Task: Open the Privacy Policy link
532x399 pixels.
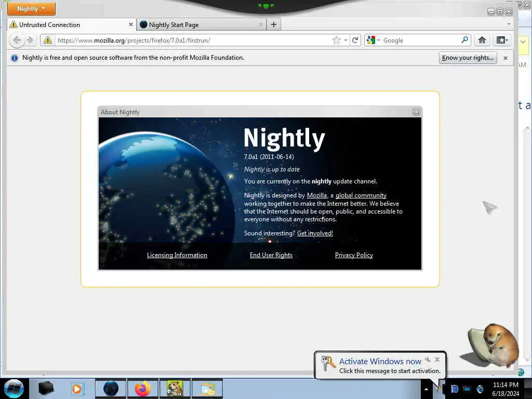Action: coord(354,255)
